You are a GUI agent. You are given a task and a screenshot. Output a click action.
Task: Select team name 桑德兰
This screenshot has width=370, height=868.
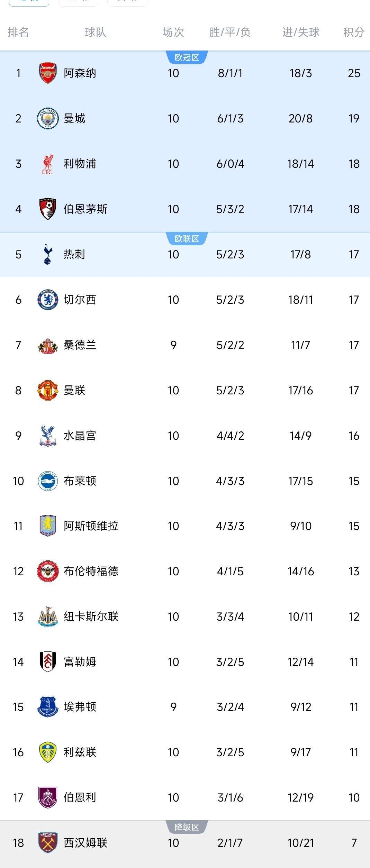(80, 345)
